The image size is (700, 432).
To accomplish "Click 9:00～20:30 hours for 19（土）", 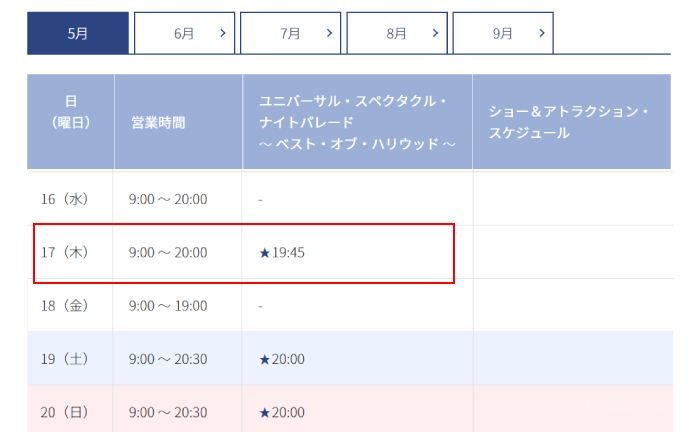I will tap(168, 359).
